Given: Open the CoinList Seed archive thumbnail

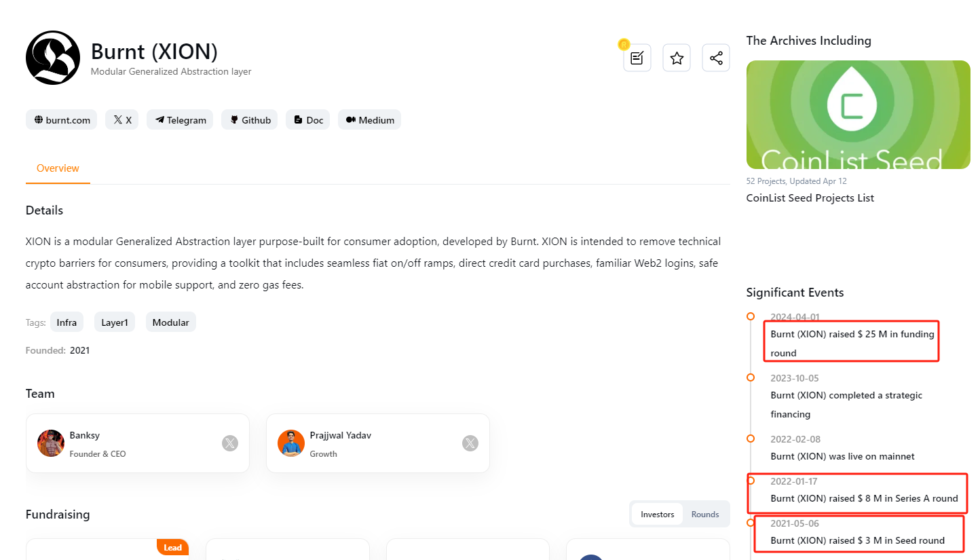Looking at the screenshot, I should coord(858,115).
